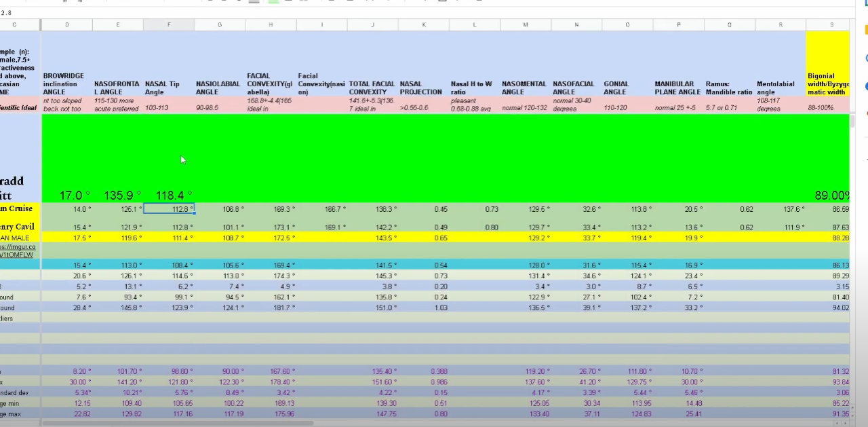Select column Q header

(730, 25)
